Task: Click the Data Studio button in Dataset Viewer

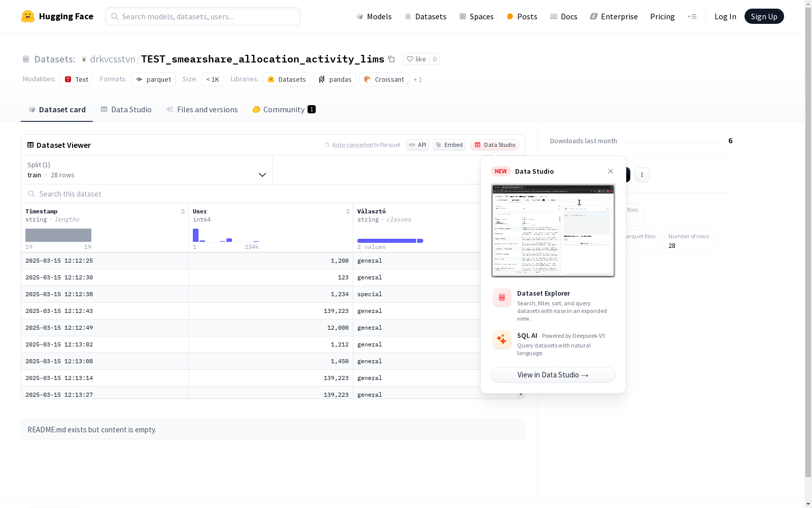Action: point(495,145)
